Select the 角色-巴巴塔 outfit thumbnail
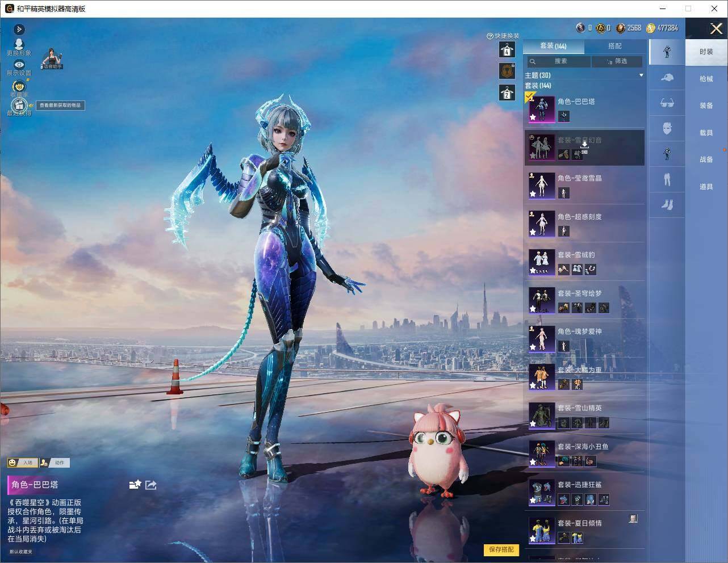Screen dimensions: 728x563 point(541,108)
